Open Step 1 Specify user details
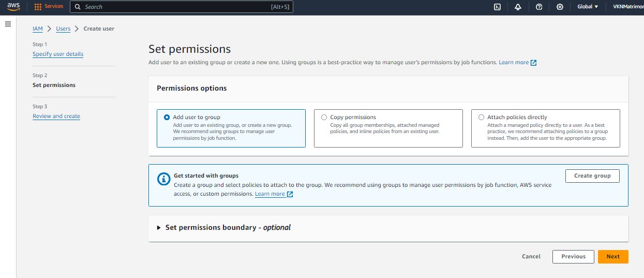The image size is (644, 278). (x=58, y=54)
